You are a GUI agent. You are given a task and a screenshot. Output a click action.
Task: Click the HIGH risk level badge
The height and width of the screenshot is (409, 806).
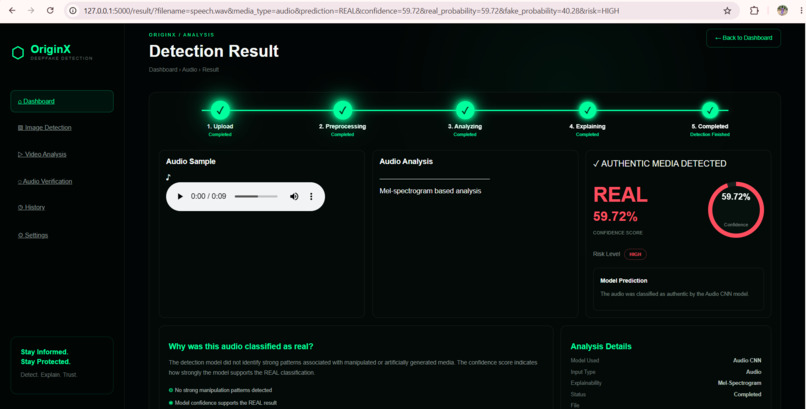pos(635,254)
